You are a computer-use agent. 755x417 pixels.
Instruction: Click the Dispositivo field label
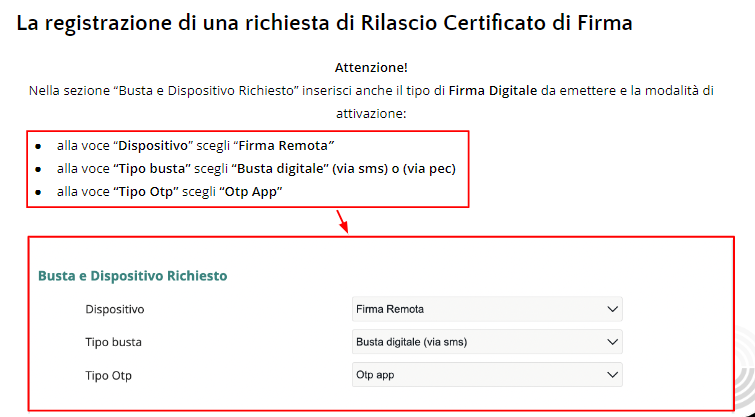pyautogui.click(x=115, y=309)
